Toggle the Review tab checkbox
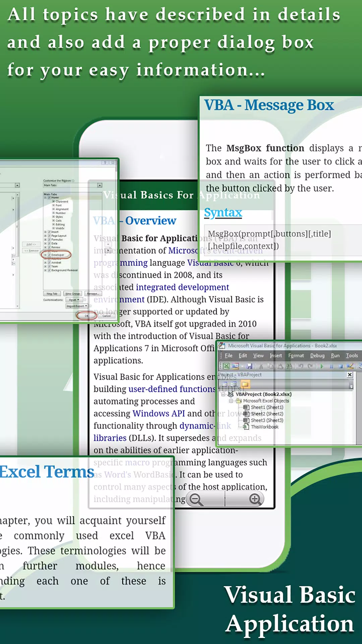The image size is (362, 644). click(x=49, y=247)
